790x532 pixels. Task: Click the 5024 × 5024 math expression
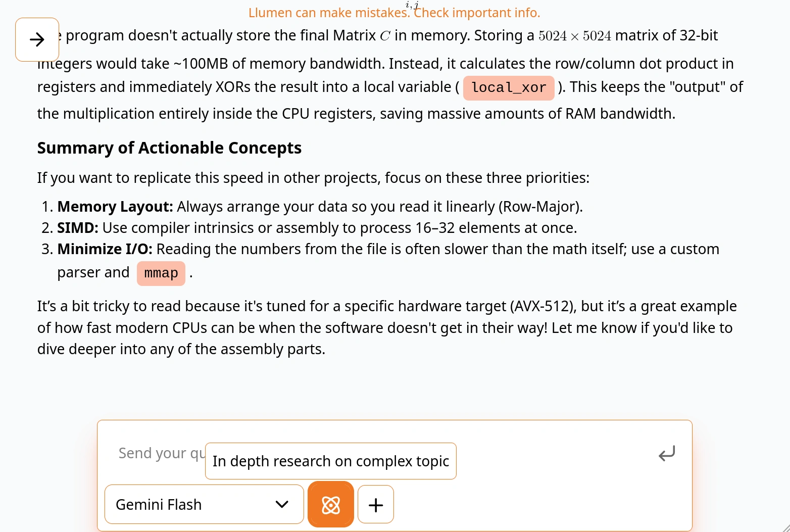pos(574,36)
